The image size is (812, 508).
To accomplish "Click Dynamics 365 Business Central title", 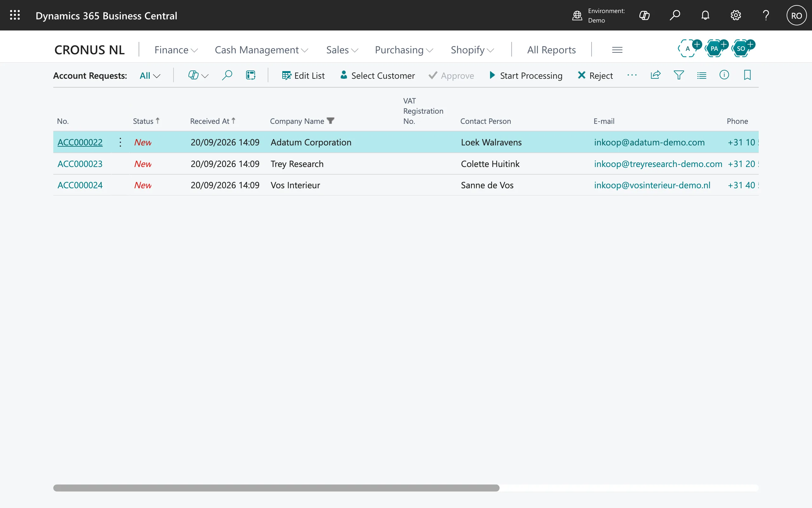I will [x=106, y=16].
